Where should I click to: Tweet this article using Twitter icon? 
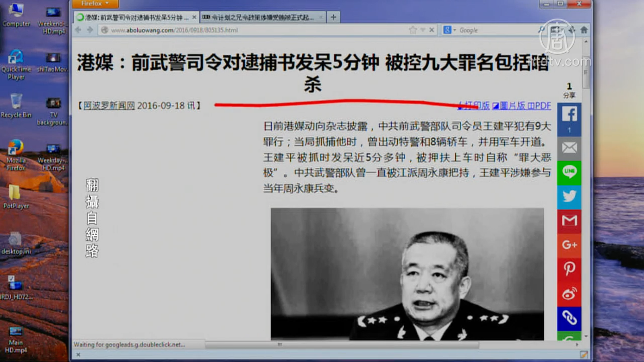(x=569, y=196)
